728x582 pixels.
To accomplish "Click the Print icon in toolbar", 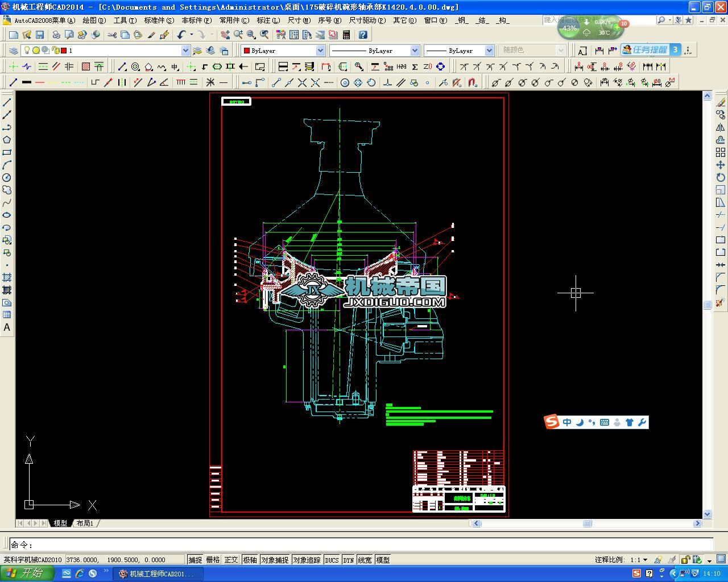I will tap(56, 35).
